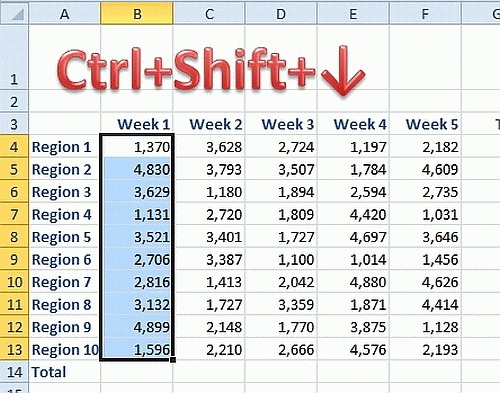Image resolution: width=500 pixels, height=393 pixels.
Task: Select the row 4 header
Action: click(14, 146)
